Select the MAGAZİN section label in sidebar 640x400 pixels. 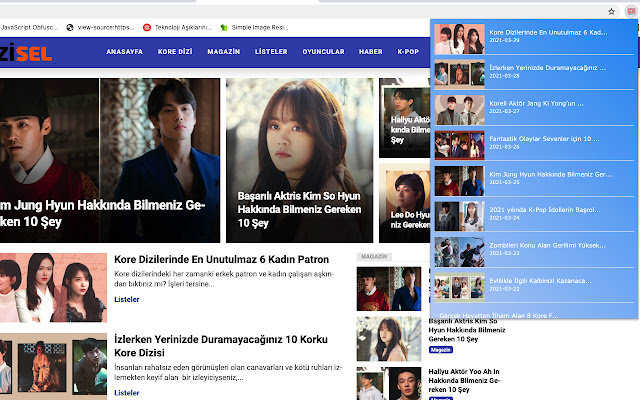point(374,256)
